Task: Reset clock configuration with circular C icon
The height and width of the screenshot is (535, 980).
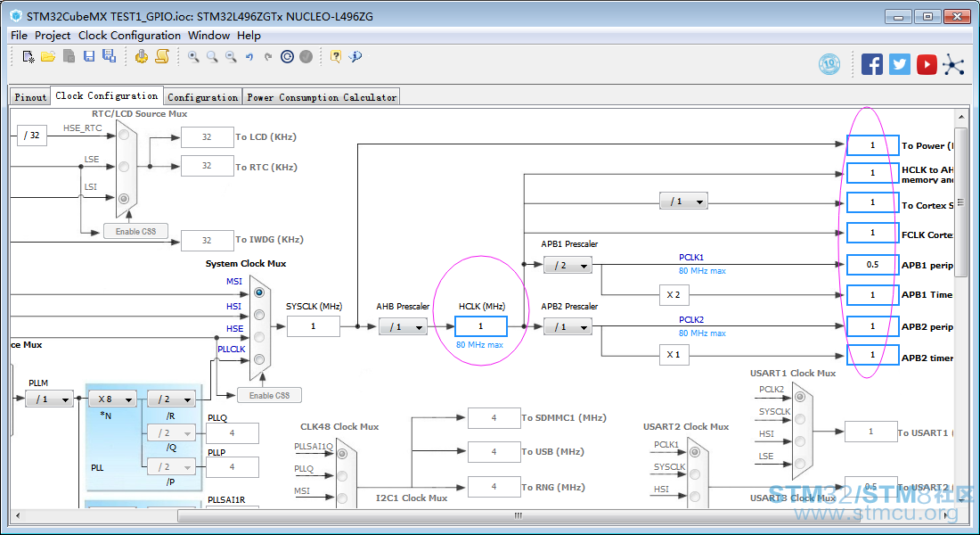Action: [287, 57]
